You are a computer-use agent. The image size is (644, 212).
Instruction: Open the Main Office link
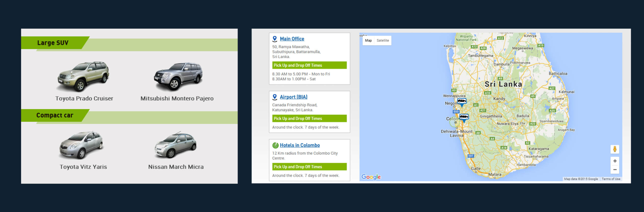click(292, 39)
